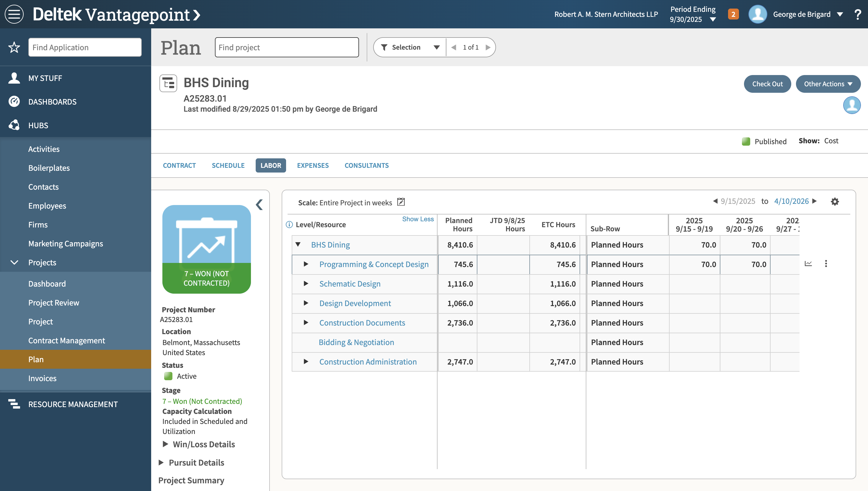868x491 pixels.
Task: Open the help question mark icon
Action: (x=858, y=14)
